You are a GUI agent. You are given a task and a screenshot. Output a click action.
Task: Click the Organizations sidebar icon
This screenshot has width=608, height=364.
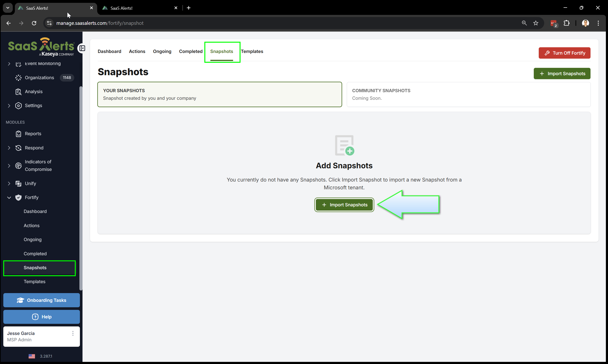click(x=18, y=78)
